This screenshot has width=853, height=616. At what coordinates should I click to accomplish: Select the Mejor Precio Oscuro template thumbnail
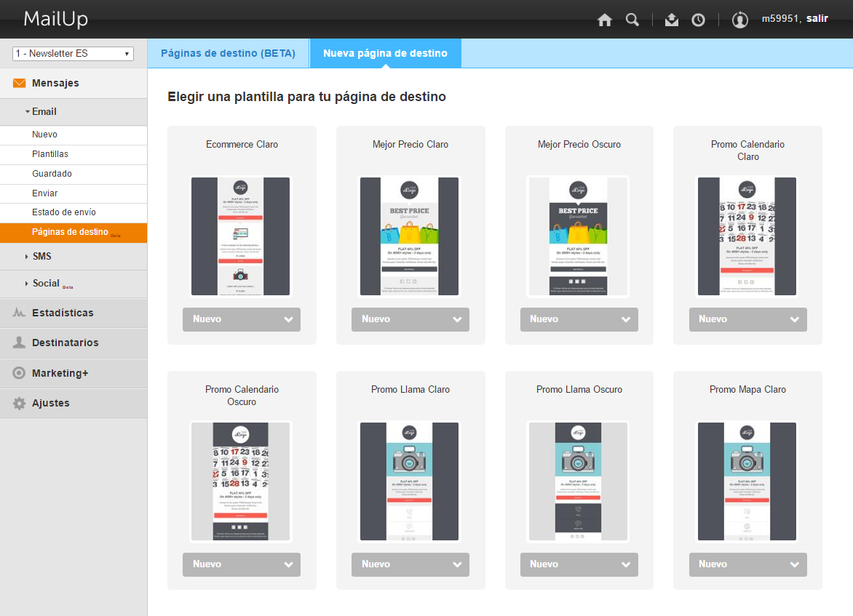coord(579,236)
